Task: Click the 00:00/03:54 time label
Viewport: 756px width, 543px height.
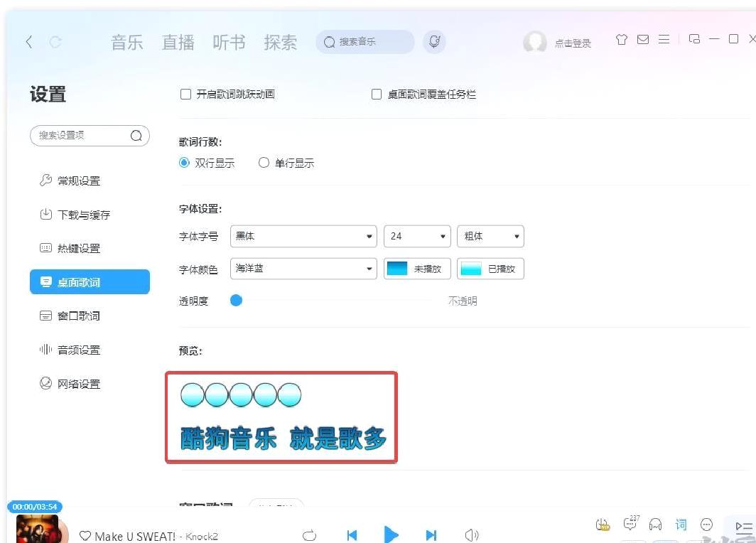Action: (35, 507)
